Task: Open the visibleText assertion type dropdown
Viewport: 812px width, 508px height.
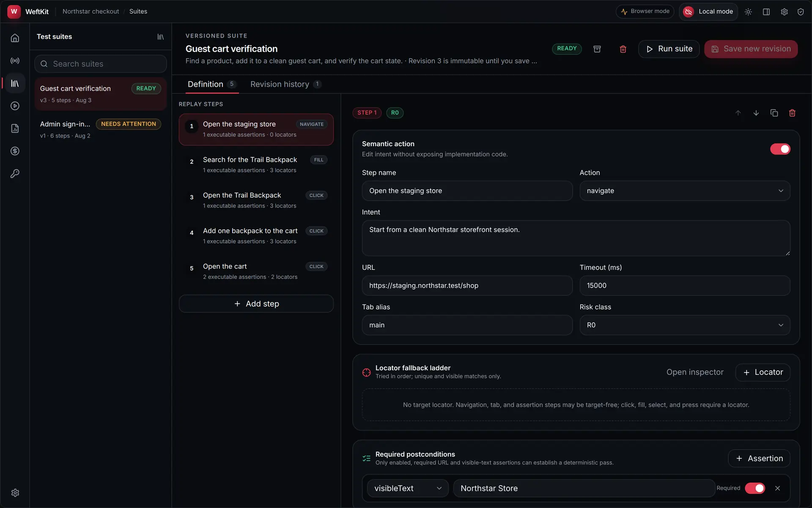Action: pos(408,488)
